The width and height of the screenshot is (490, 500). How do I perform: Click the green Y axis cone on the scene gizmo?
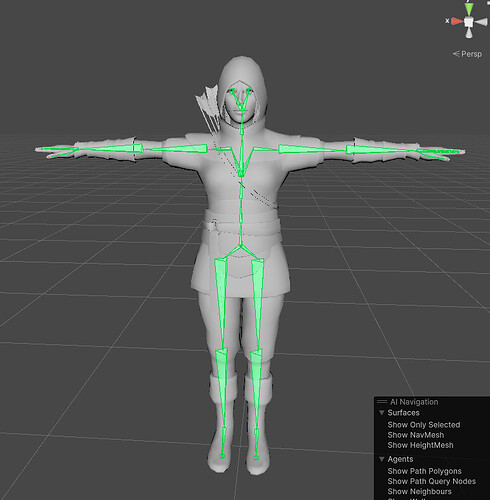(469, 9)
